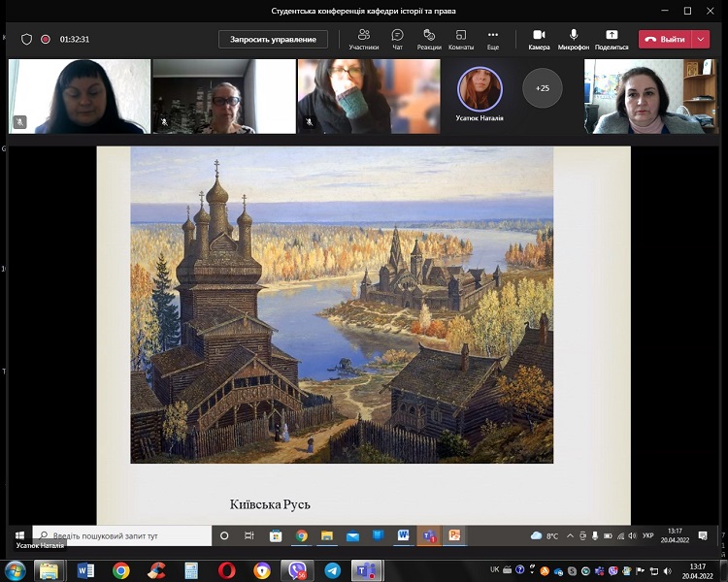Click PowerPoint icon in shared taskbar

click(454, 536)
